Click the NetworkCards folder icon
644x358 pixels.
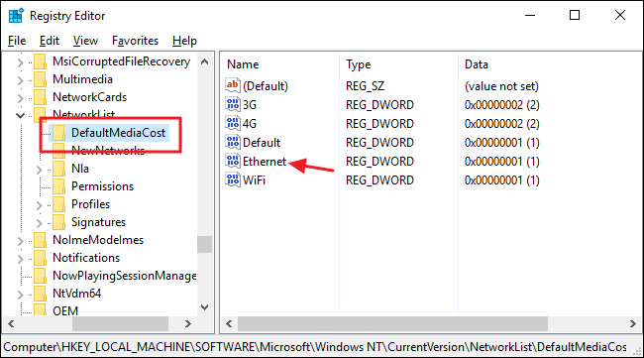[x=40, y=97]
